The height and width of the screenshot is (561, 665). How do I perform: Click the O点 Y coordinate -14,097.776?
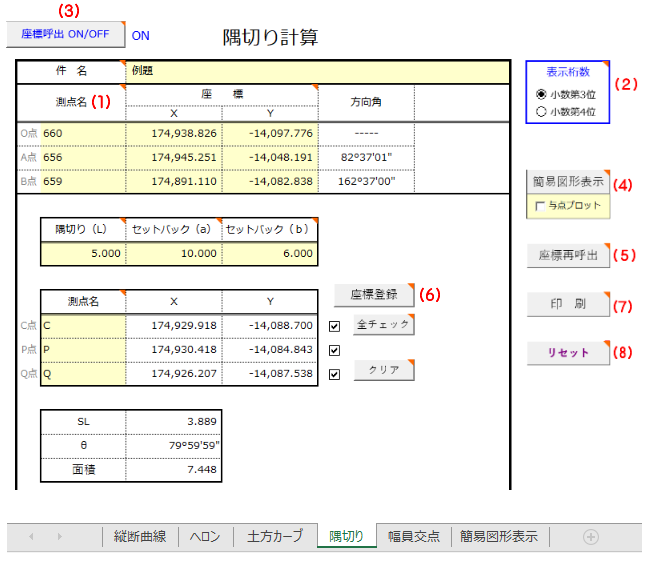(270, 134)
